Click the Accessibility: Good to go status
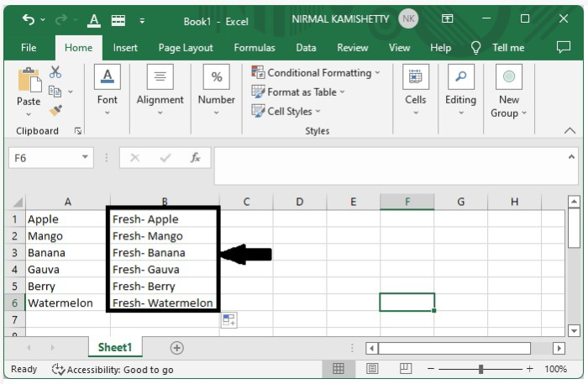The width and height of the screenshot is (588, 384). point(113,369)
